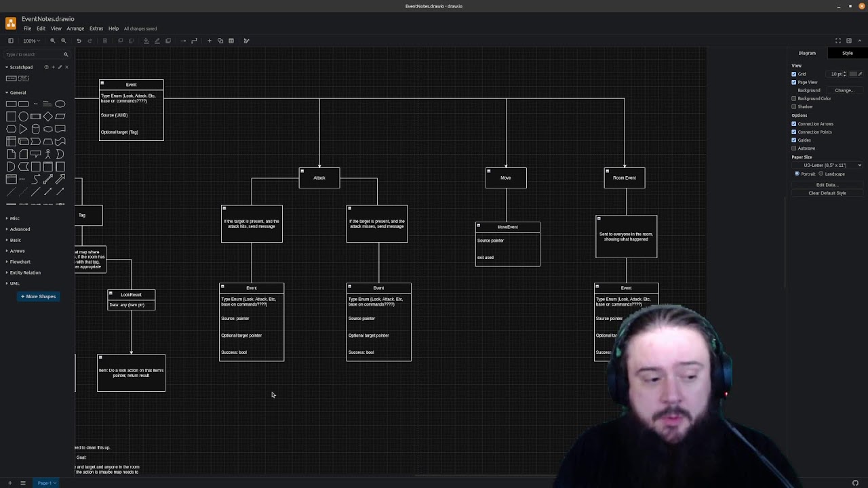Toggle the shadow tool in toolbar
868x488 pixels.
[168, 41]
